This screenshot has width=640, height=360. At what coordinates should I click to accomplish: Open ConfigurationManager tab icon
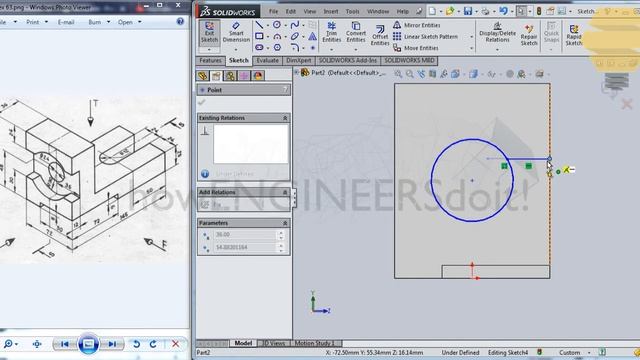230,76
